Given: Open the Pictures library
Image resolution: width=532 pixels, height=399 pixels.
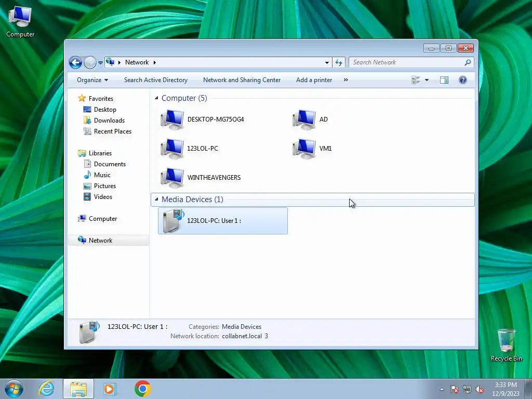Looking at the screenshot, I should pyautogui.click(x=104, y=186).
